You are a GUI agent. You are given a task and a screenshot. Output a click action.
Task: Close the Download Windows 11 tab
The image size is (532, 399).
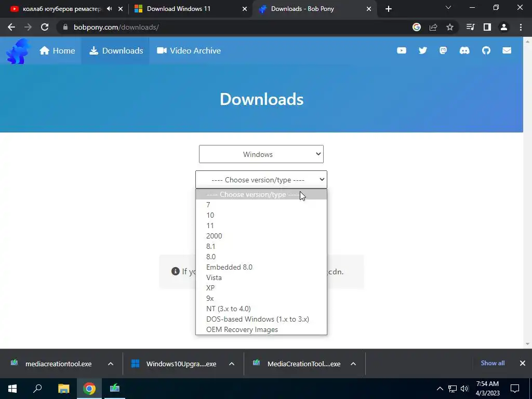pos(245,9)
